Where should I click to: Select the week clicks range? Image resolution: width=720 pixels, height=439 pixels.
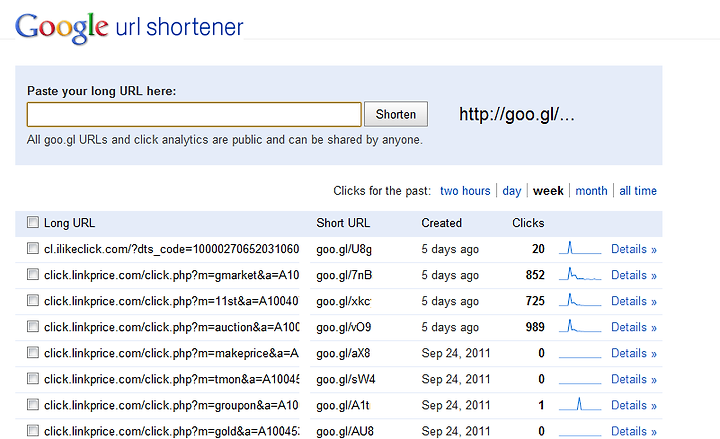click(548, 191)
